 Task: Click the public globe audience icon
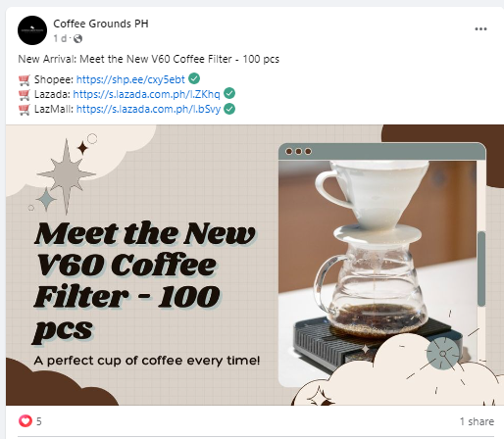tap(77, 38)
